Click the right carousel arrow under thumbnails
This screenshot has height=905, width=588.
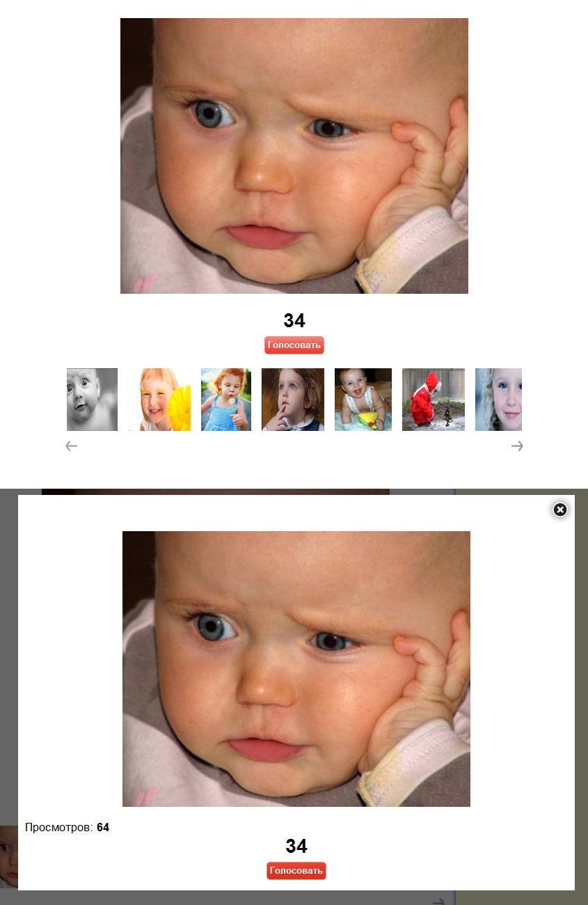517,446
